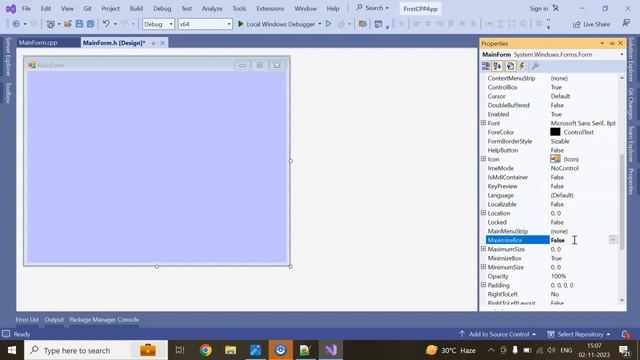
Task: Close the MainForm.h [Design] tab
Action: click(x=162, y=43)
